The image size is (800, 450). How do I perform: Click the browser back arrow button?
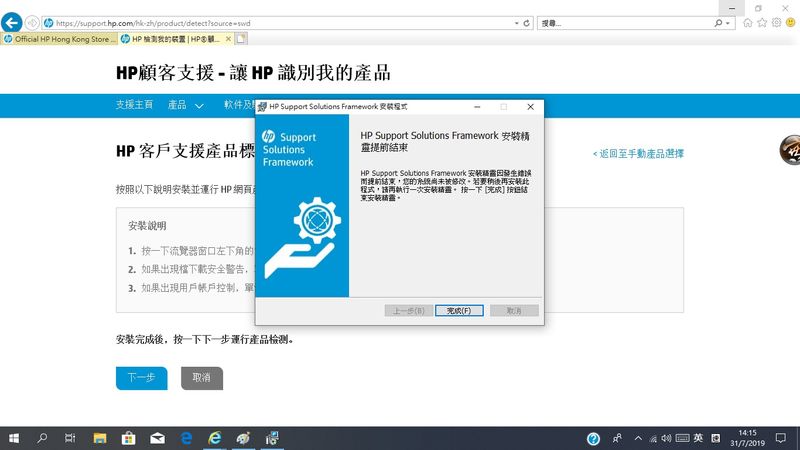tap(13, 22)
